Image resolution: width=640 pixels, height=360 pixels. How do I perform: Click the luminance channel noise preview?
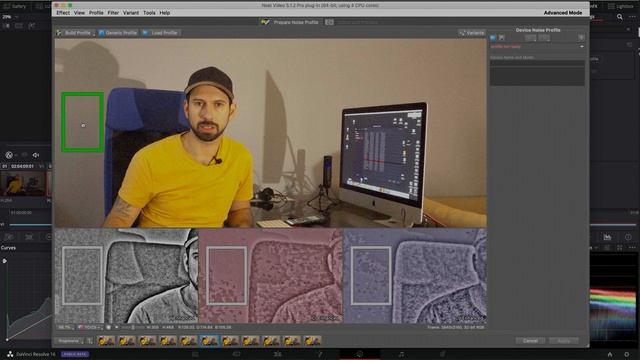[x=127, y=276]
